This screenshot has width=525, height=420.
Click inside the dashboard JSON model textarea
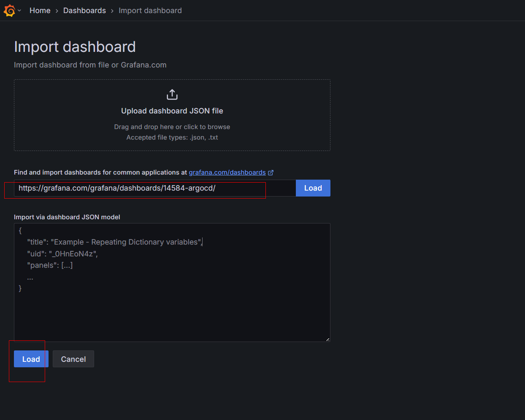(x=172, y=283)
